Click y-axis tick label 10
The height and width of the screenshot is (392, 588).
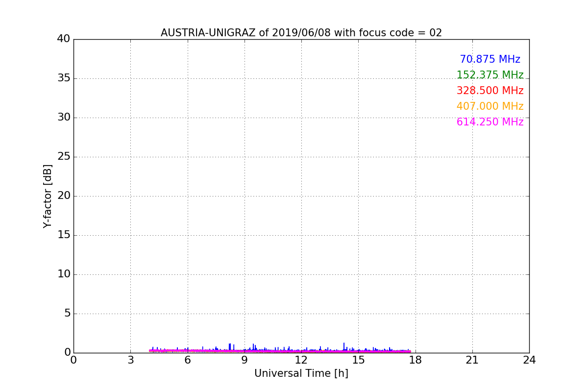click(x=64, y=274)
